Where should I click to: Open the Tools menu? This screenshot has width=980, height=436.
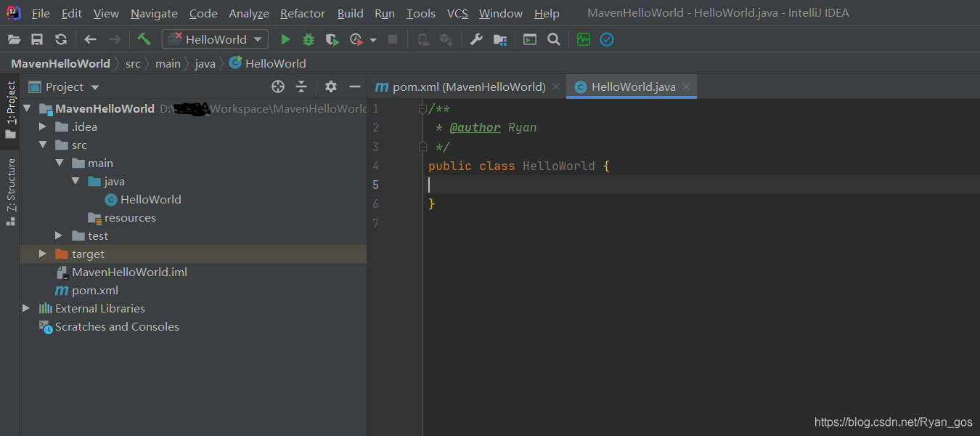coord(421,13)
